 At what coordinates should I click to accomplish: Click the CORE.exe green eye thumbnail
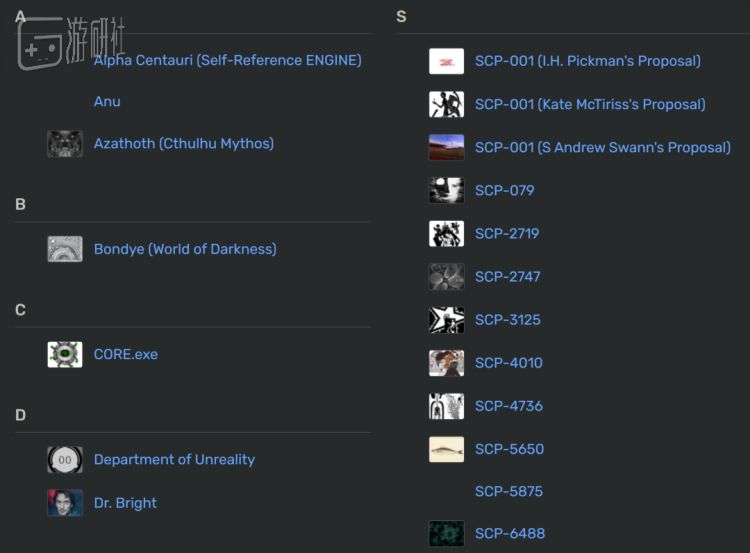click(x=65, y=354)
